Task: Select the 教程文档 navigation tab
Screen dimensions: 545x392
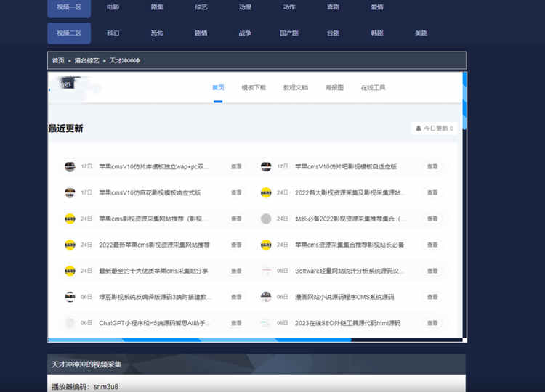Action: (x=296, y=87)
